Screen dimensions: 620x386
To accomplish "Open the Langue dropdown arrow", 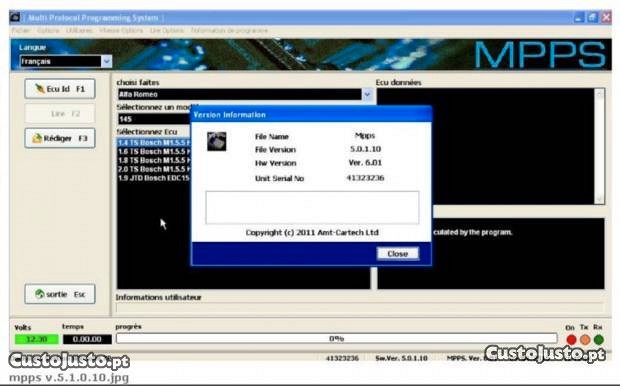I will [106, 61].
